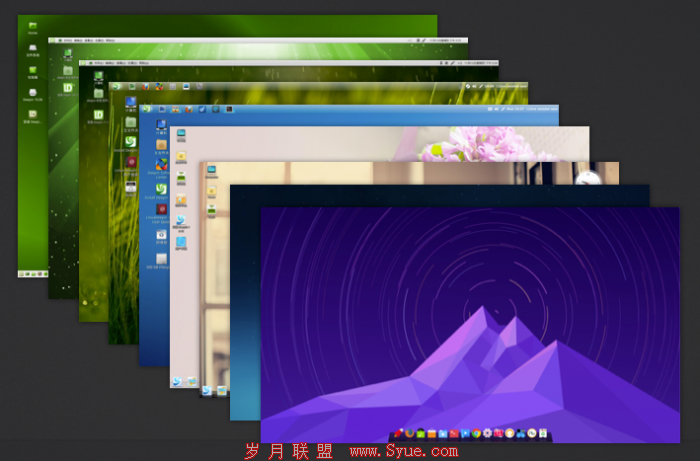Screen dimensions: 700x461
Task: Click Deepin swirl launcher on grass desktop panel
Action: [x=116, y=86]
